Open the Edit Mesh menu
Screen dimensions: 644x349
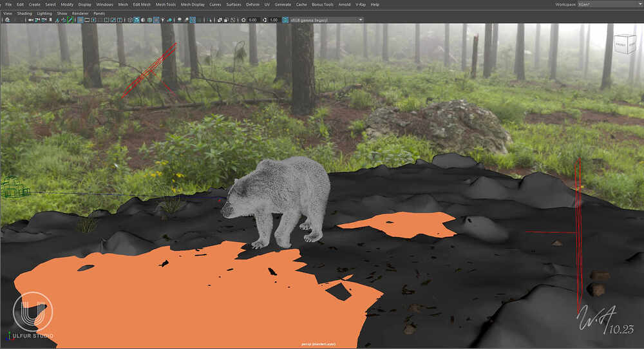coord(142,5)
